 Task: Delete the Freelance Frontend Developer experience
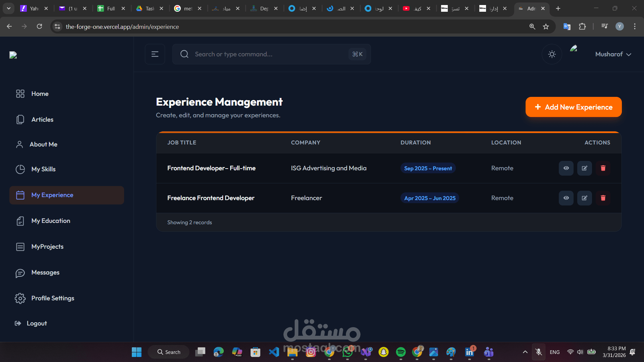(603, 198)
